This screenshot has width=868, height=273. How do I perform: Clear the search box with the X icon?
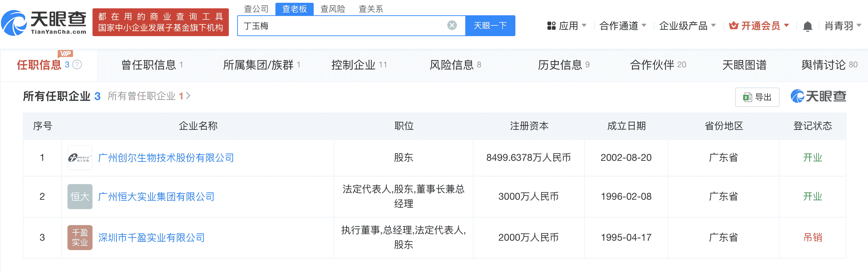(x=452, y=25)
